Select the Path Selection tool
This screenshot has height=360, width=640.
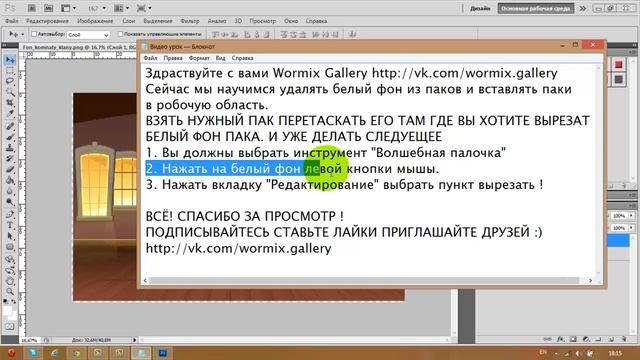coord(10,236)
